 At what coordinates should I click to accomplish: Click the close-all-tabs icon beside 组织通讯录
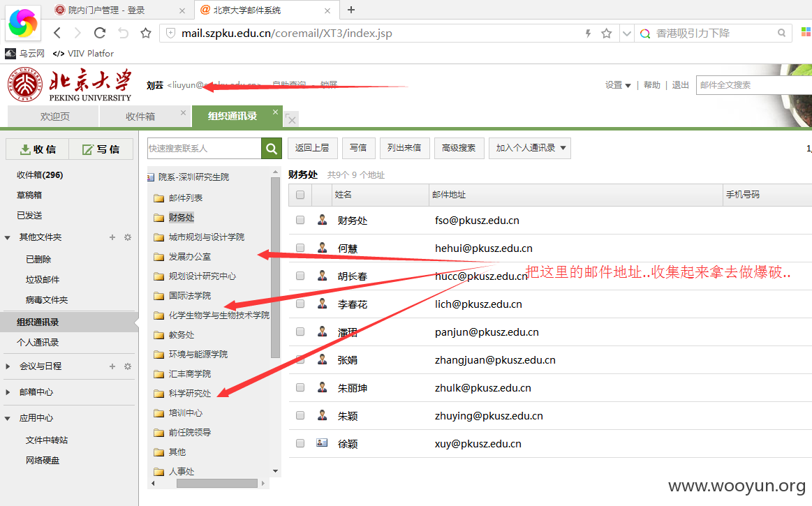(x=292, y=119)
